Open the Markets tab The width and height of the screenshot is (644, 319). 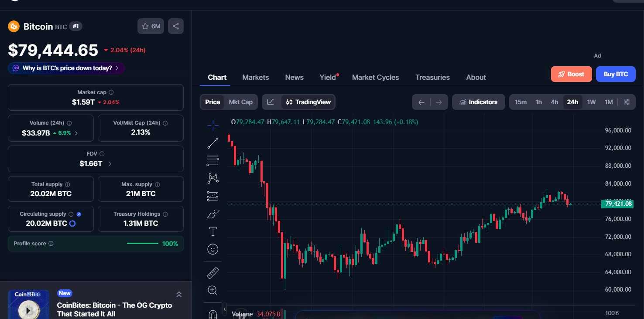(x=256, y=77)
